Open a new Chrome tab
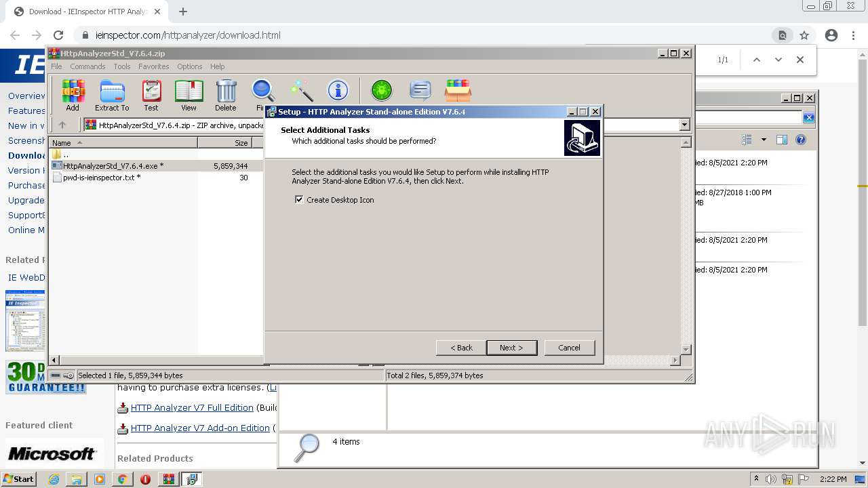Screen dimensions: 868x488 point(183,12)
